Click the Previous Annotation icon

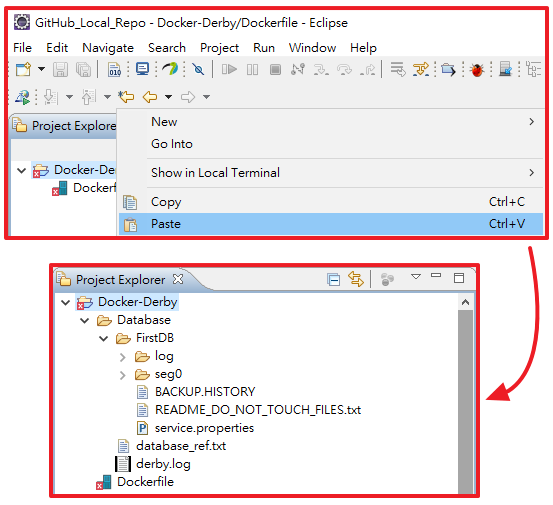[x=89, y=97]
